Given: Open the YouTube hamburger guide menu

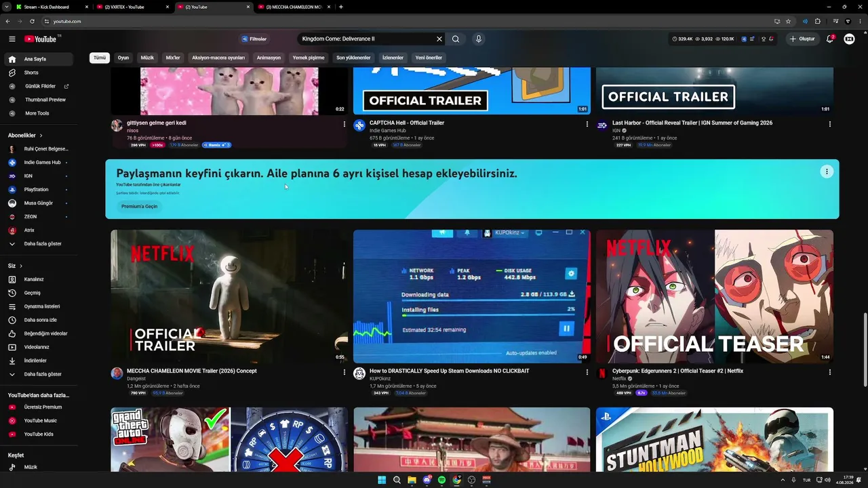Looking at the screenshot, I should [x=12, y=39].
